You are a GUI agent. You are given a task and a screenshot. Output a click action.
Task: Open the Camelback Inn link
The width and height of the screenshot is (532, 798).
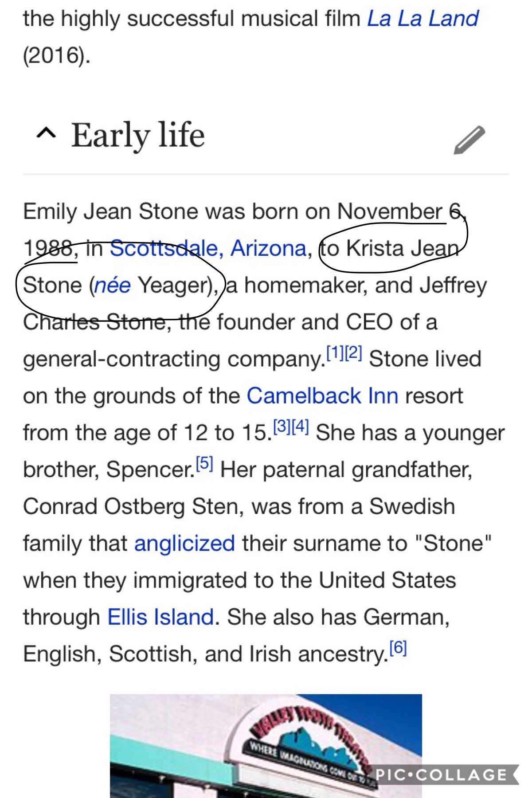pos(322,395)
